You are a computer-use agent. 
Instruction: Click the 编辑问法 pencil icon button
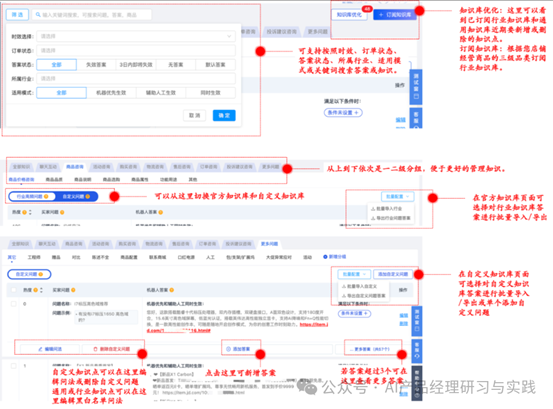[x=40, y=349]
